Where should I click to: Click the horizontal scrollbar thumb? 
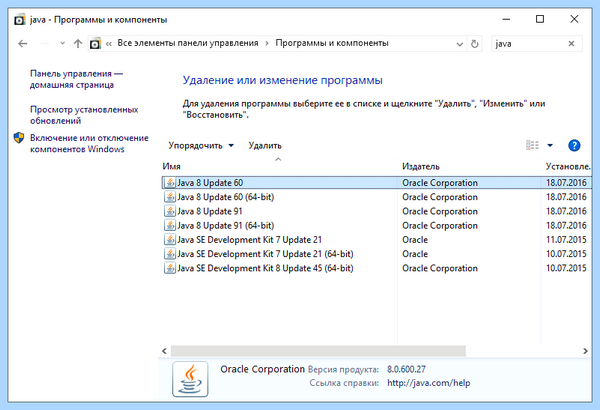pos(318,351)
